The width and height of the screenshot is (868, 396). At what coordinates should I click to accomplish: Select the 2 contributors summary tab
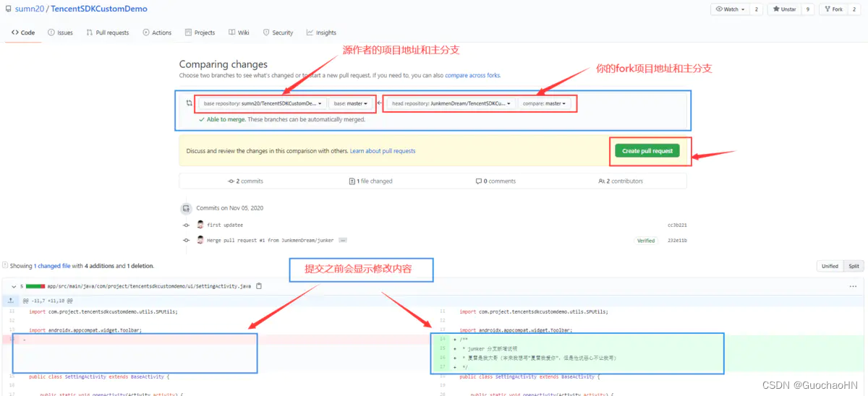621,181
